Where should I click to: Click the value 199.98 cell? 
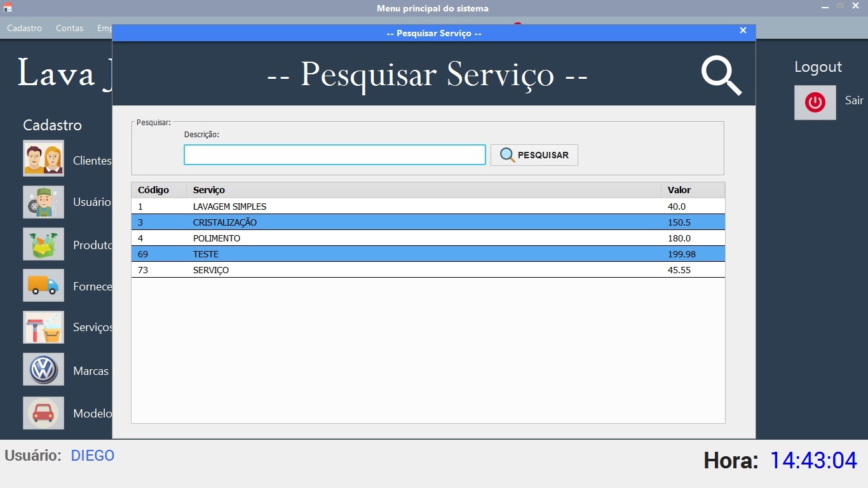pyautogui.click(x=693, y=254)
